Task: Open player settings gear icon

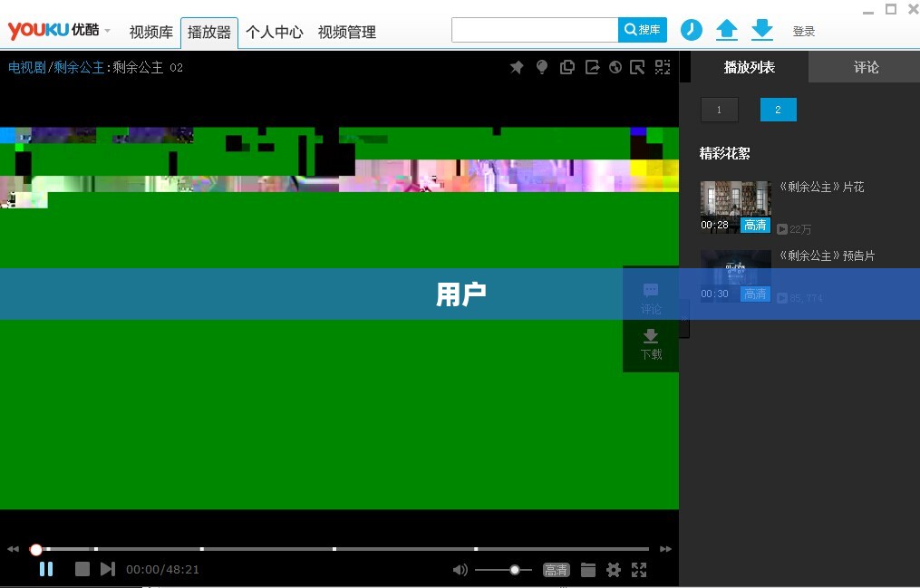Action: (x=613, y=569)
